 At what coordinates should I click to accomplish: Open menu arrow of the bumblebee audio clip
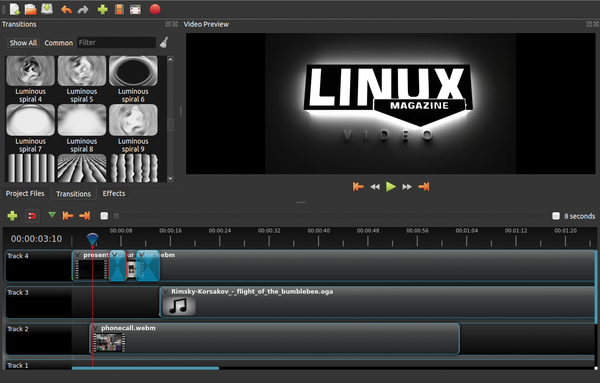(x=165, y=292)
